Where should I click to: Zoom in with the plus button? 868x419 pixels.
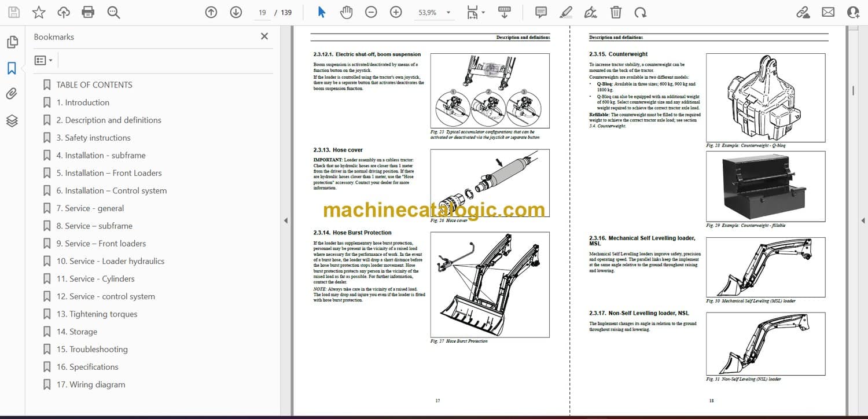click(396, 12)
